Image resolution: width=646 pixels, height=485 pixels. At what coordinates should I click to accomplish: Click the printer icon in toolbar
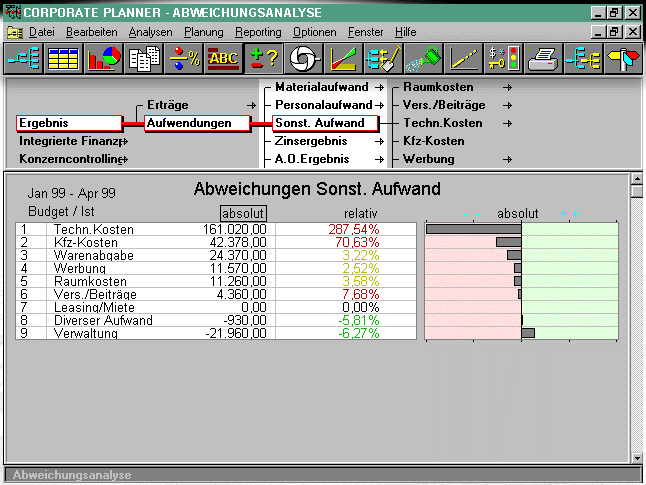coord(543,59)
